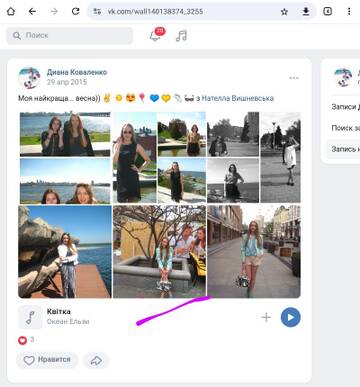Play the song Квітка
Image resolution: width=360 pixels, height=387 pixels.
click(290, 317)
